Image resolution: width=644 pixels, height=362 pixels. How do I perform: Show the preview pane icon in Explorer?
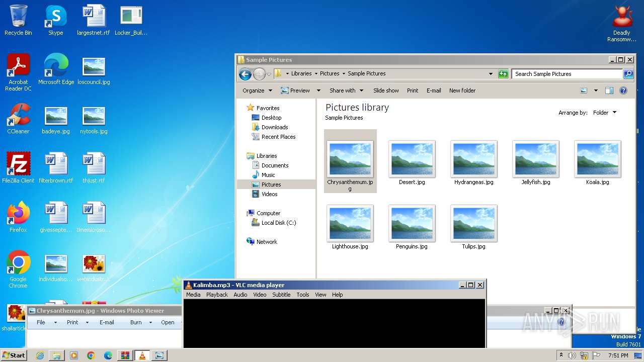pos(609,90)
